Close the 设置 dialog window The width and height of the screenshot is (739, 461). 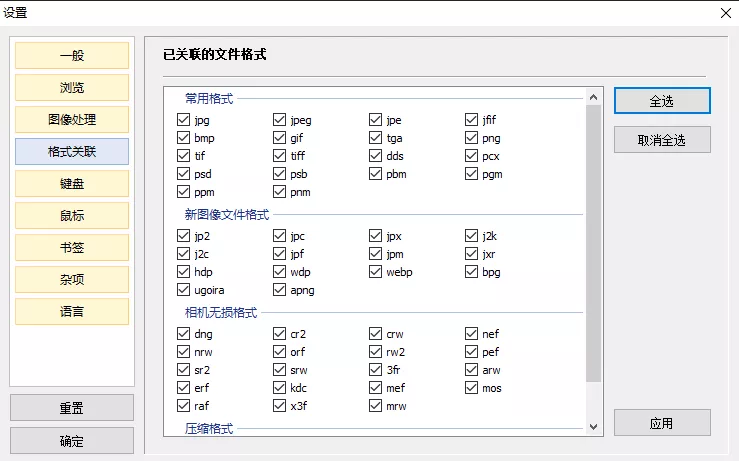[726, 13]
